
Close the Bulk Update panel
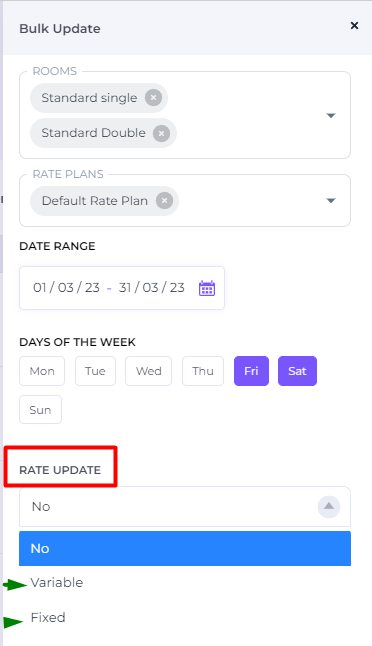[354, 26]
